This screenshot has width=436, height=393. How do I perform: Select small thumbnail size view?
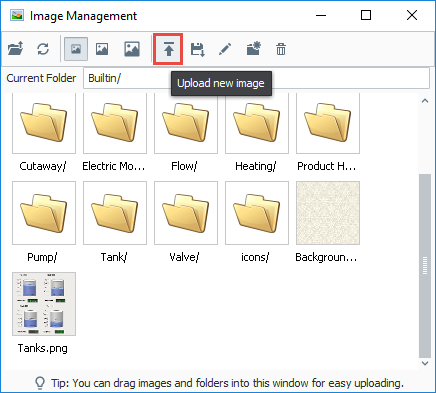[x=76, y=49]
